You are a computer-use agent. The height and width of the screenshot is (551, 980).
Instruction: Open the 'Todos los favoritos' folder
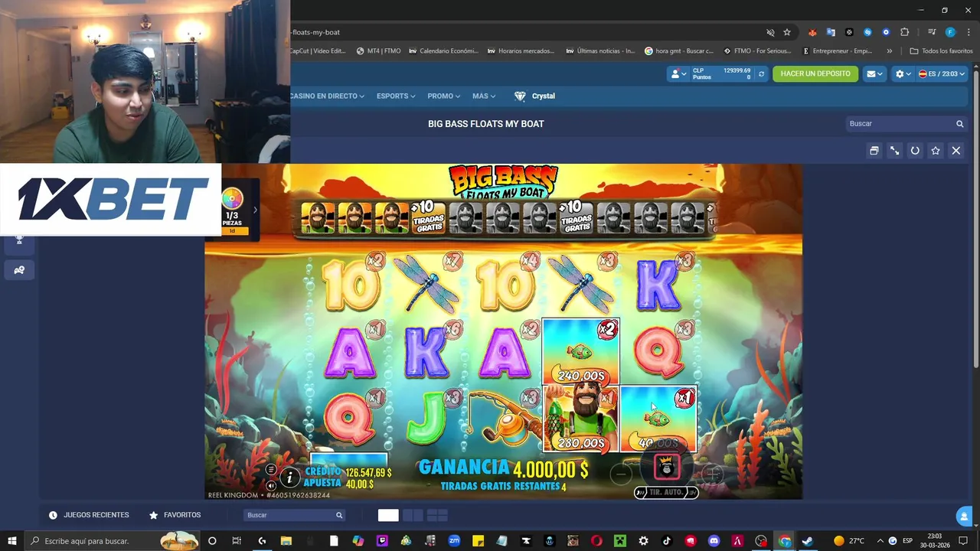[x=941, y=51]
